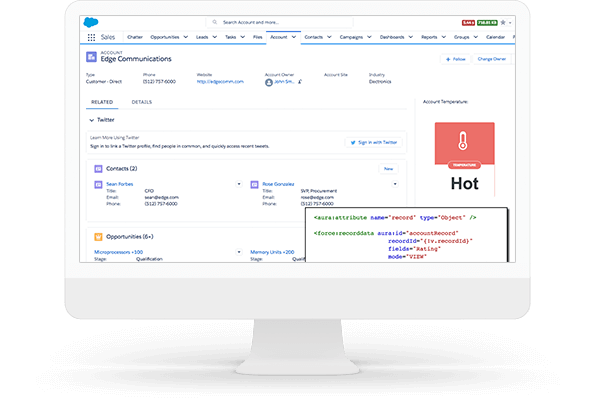The height and width of the screenshot is (400, 600).
Task: Collapse the Twitter section chevron
Action: click(x=91, y=120)
